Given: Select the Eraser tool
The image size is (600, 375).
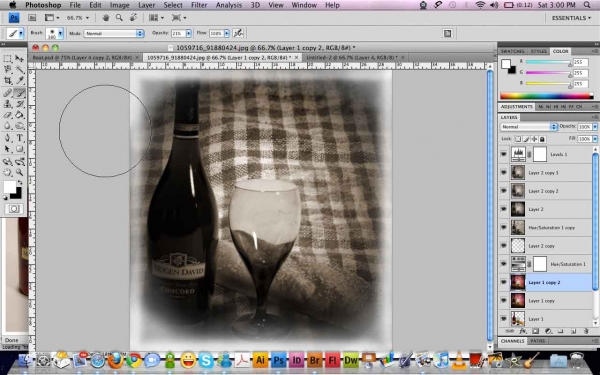Looking at the screenshot, I should tap(8, 115).
